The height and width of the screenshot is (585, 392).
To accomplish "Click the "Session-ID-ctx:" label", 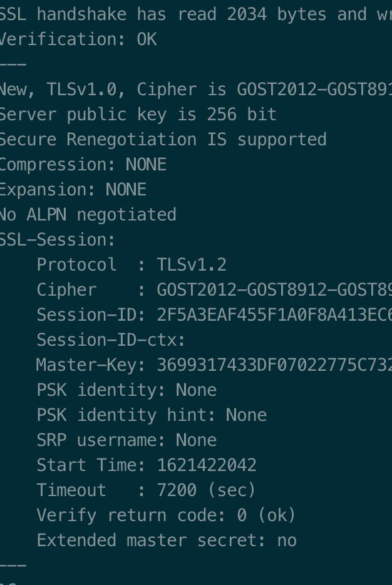I will point(111,340).
